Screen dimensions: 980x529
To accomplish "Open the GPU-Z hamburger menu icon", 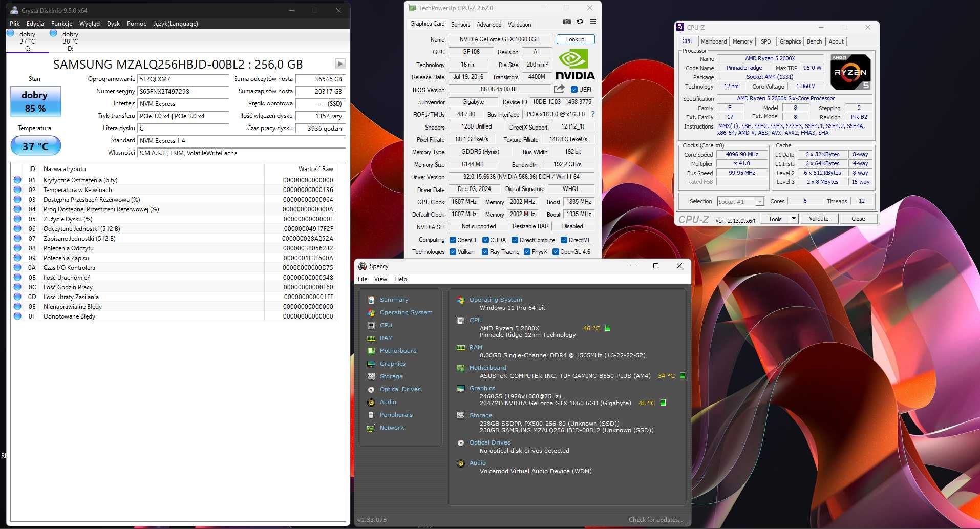I will point(593,22).
